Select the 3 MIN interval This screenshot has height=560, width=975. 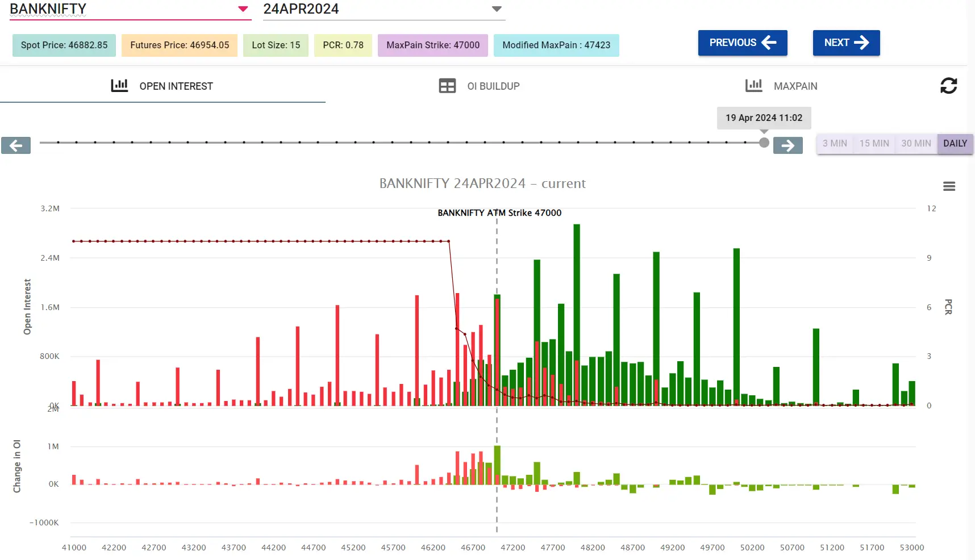(x=835, y=144)
